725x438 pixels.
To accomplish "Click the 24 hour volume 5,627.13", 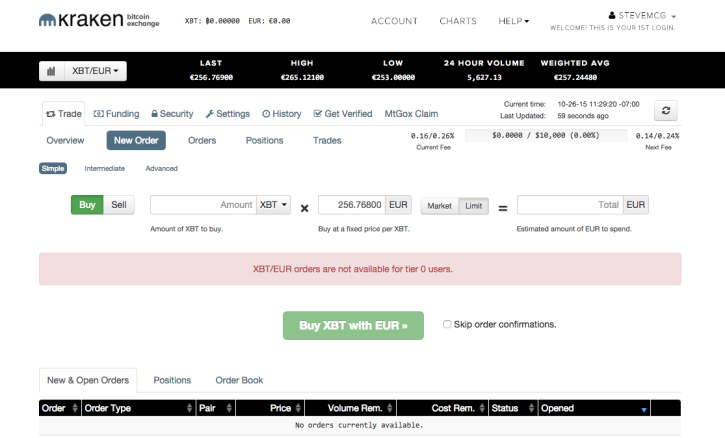I will pos(484,78).
